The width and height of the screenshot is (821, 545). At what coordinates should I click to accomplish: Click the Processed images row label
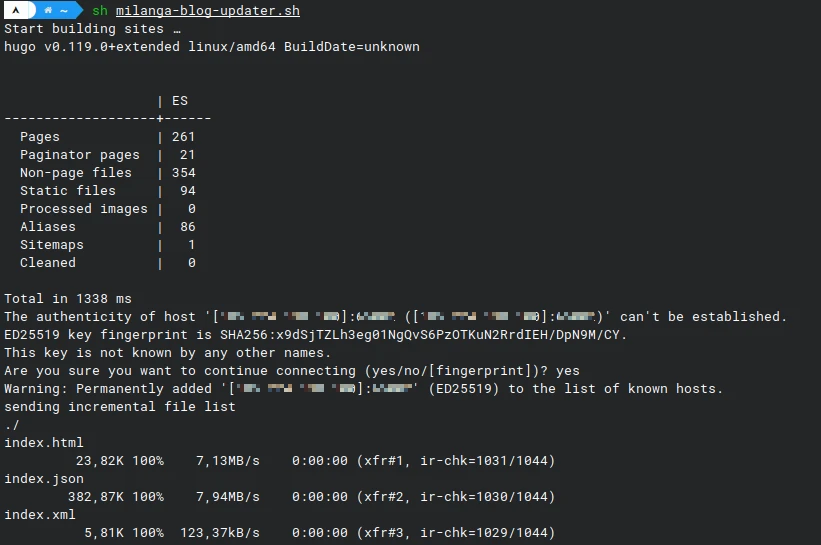[x=83, y=209]
